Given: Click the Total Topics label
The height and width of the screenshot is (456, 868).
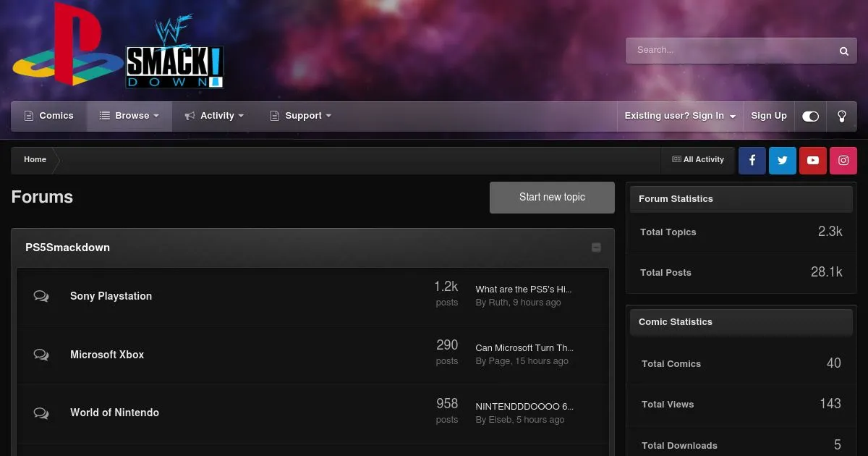Looking at the screenshot, I should click(x=668, y=232).
